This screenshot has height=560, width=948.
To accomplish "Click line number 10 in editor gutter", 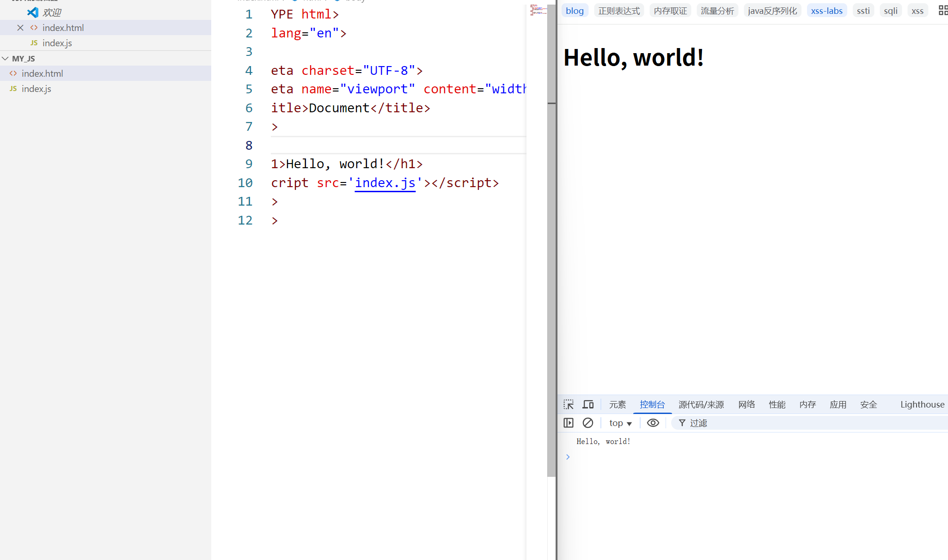I will click(x=245, y=183).
